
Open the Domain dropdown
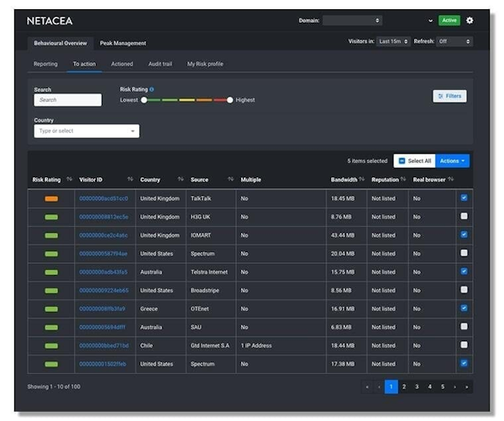point(352,20)
